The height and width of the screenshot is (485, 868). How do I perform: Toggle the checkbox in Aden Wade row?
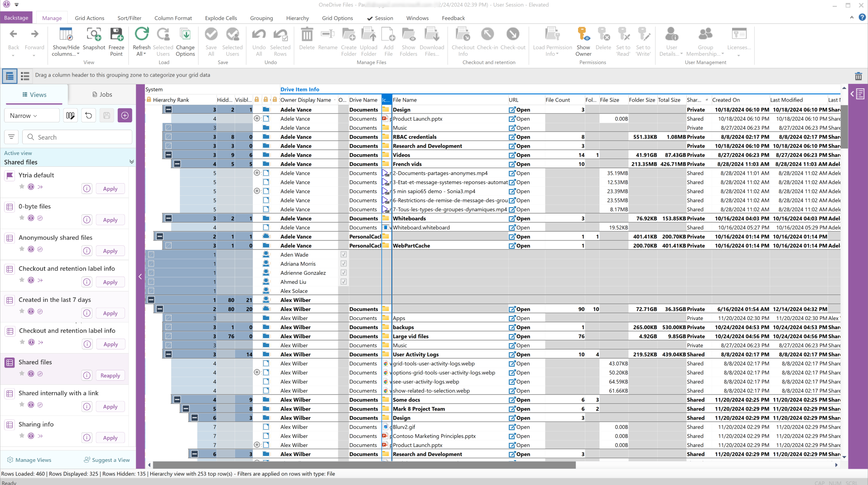[x=343, y=255]
